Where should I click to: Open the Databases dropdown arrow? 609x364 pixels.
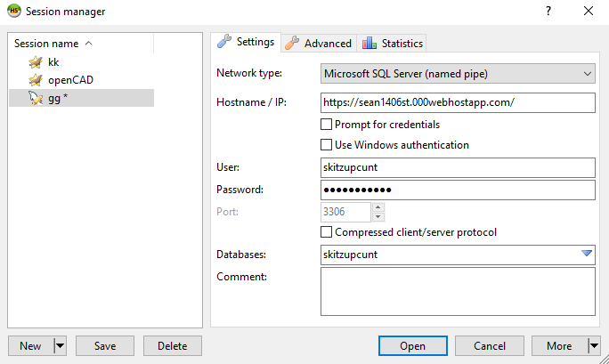click(x=587, y=254)
